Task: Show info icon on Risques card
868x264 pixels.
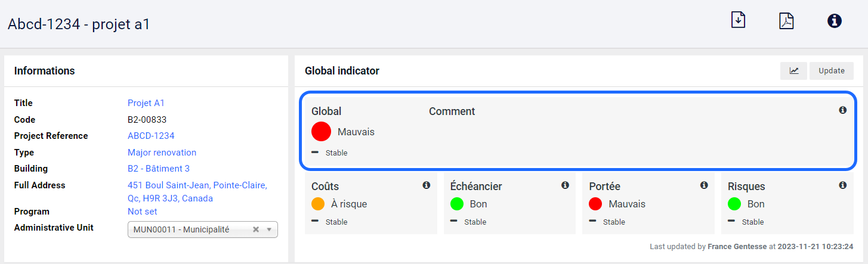Action: (842, 185)
